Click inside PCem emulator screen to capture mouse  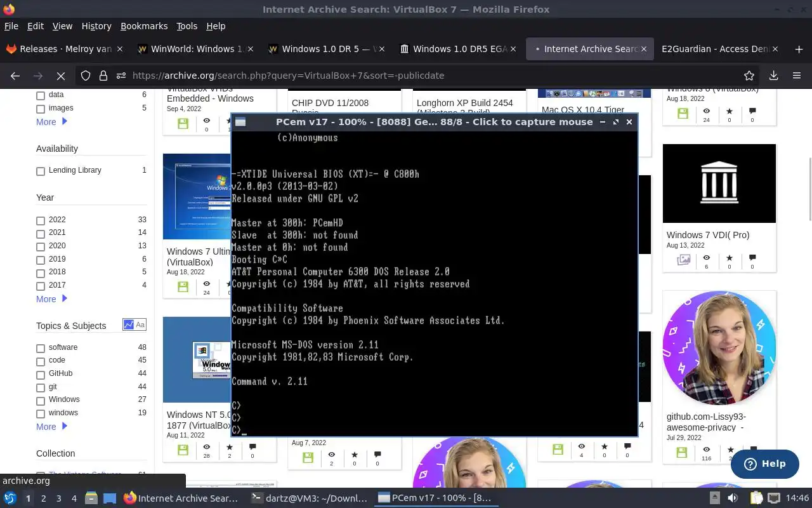coord(434,283)
